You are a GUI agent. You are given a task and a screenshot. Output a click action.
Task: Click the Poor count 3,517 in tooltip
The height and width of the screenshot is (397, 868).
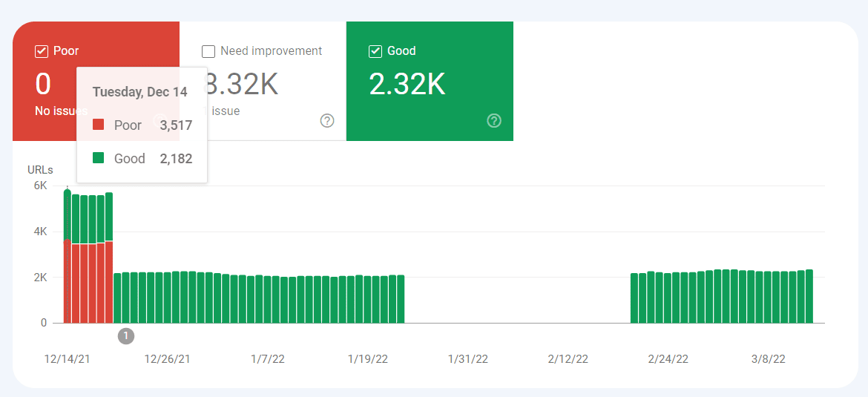[176, 125]
